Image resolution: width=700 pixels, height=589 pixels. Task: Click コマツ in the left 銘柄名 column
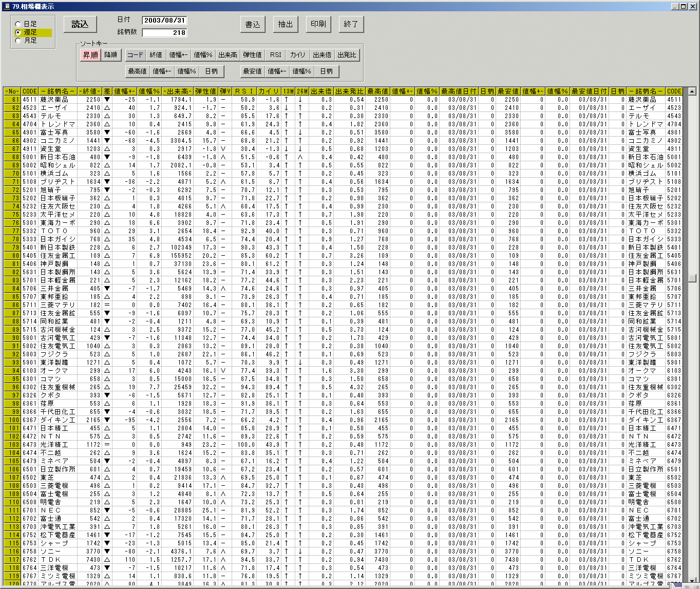click(50, 379)
